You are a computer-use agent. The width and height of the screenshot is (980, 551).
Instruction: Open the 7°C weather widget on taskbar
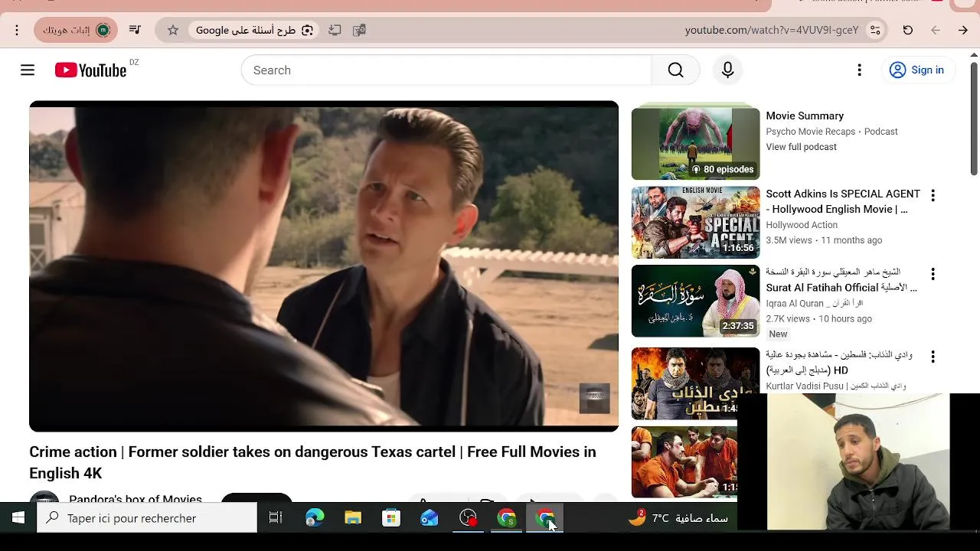(678, 518)
